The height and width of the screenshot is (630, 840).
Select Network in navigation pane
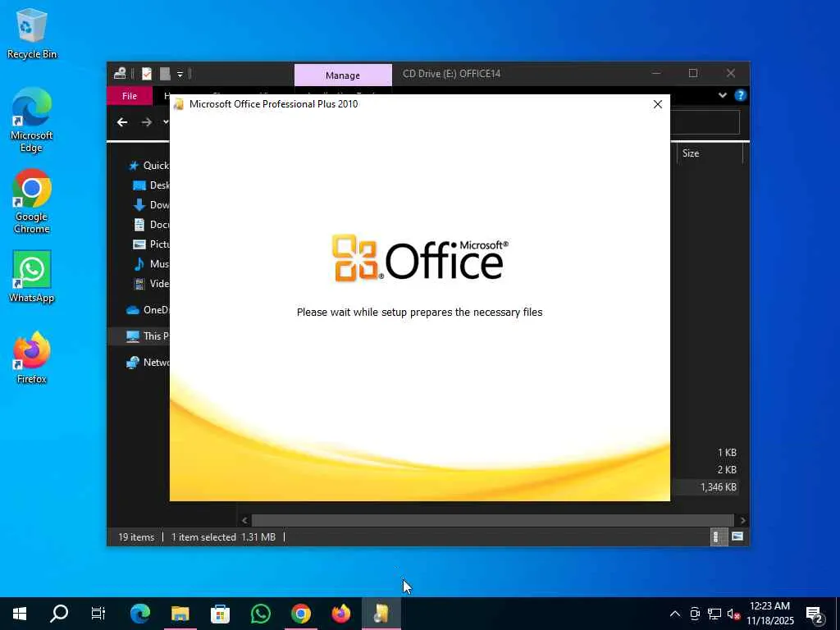pyautogui.click(x=148, y=363)
